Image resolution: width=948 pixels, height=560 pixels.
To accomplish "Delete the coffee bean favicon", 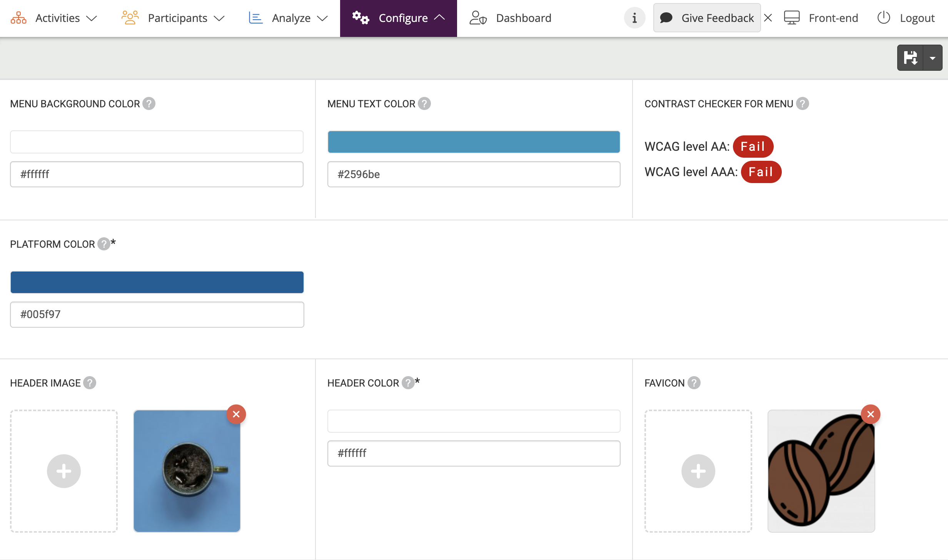I will (871, 414).
